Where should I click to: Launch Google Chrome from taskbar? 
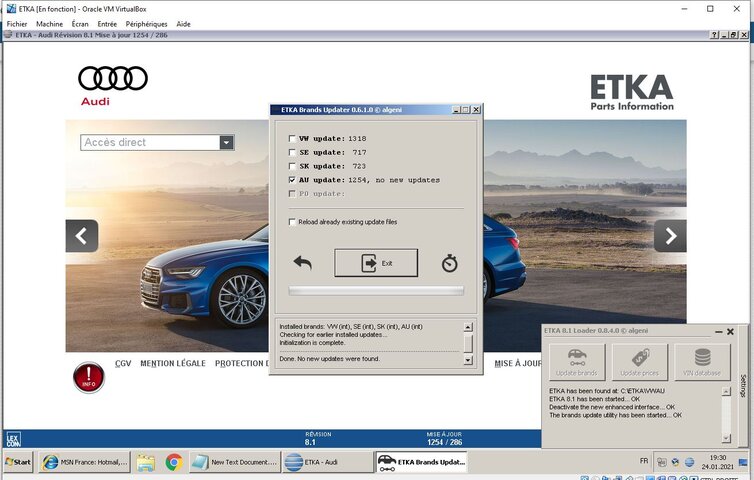coord(174,462)
